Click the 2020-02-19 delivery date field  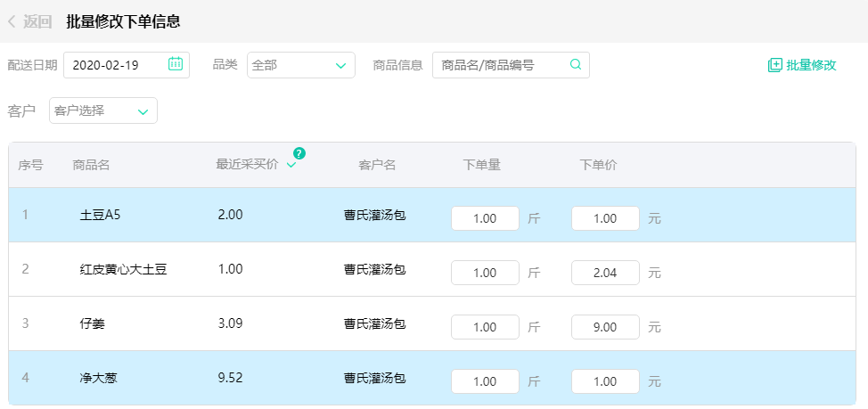click(x=127, y=65)
